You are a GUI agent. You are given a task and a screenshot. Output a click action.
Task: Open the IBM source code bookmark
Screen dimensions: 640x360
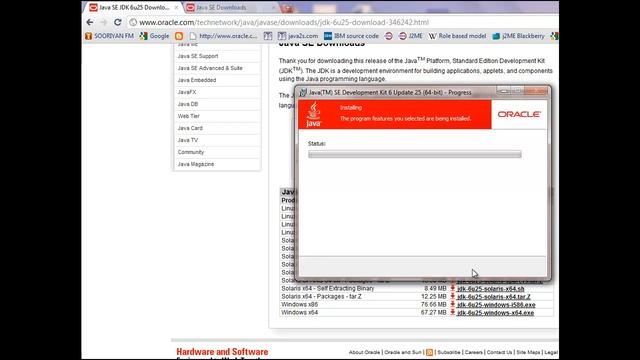(x=351, y=36)
